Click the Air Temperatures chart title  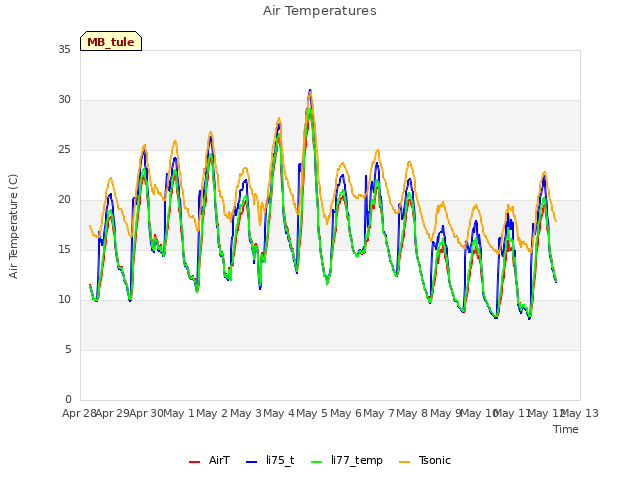pyautogui.click(x=320, y=11)
